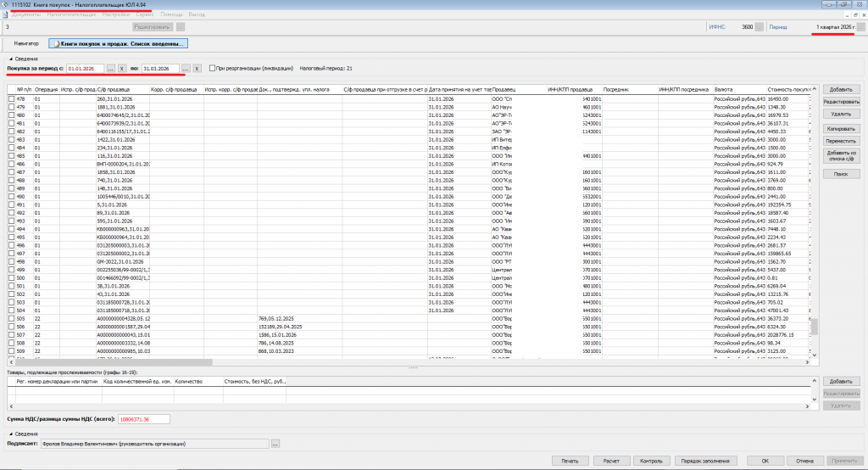The height and width of the screenshot is (470, 868).
Task: Open the Налогоплательщик menu
Action: coord(71,14)
